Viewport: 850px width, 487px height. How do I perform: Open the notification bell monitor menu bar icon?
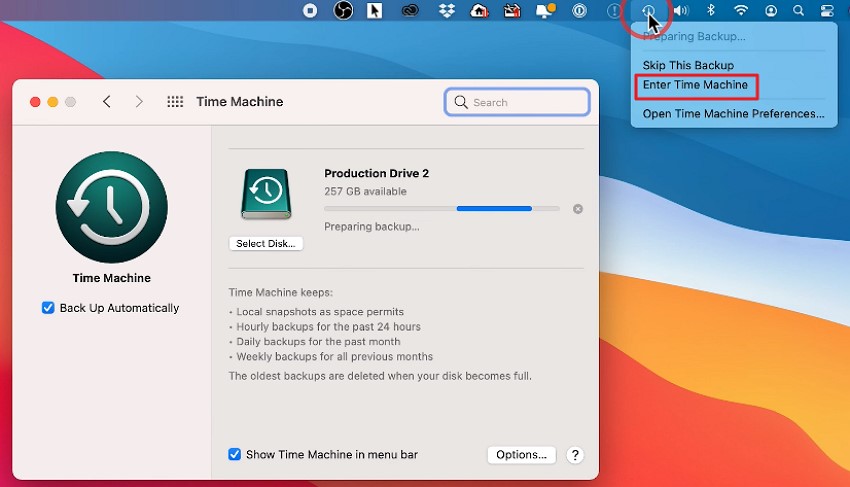(x=545, y=10)
